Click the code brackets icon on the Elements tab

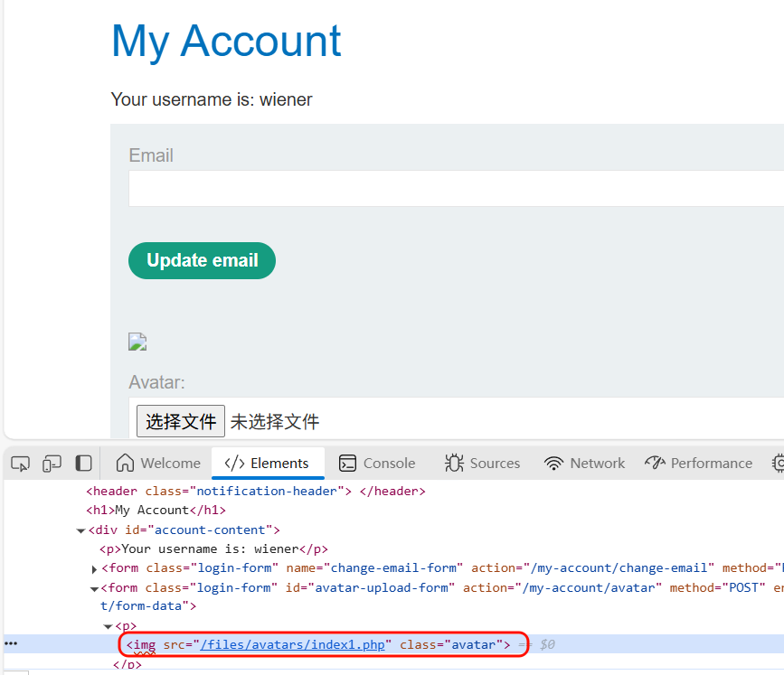234,464
